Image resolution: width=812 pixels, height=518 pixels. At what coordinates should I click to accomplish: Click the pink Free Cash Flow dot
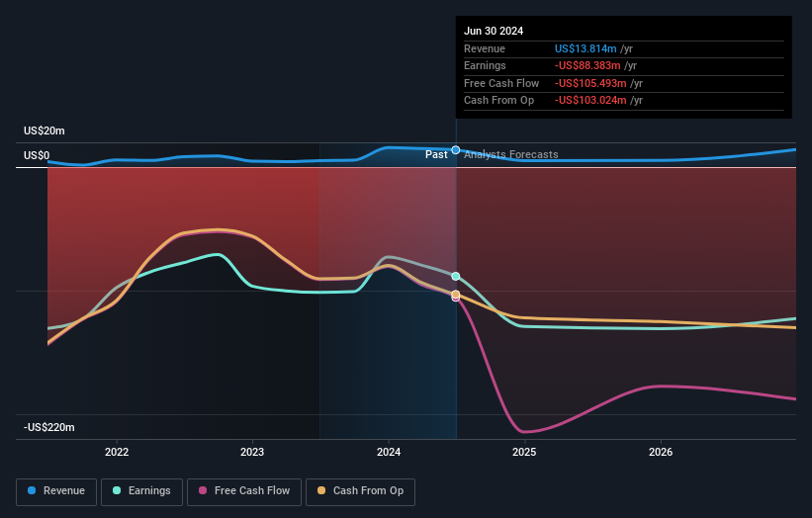[x=203, y=490]
